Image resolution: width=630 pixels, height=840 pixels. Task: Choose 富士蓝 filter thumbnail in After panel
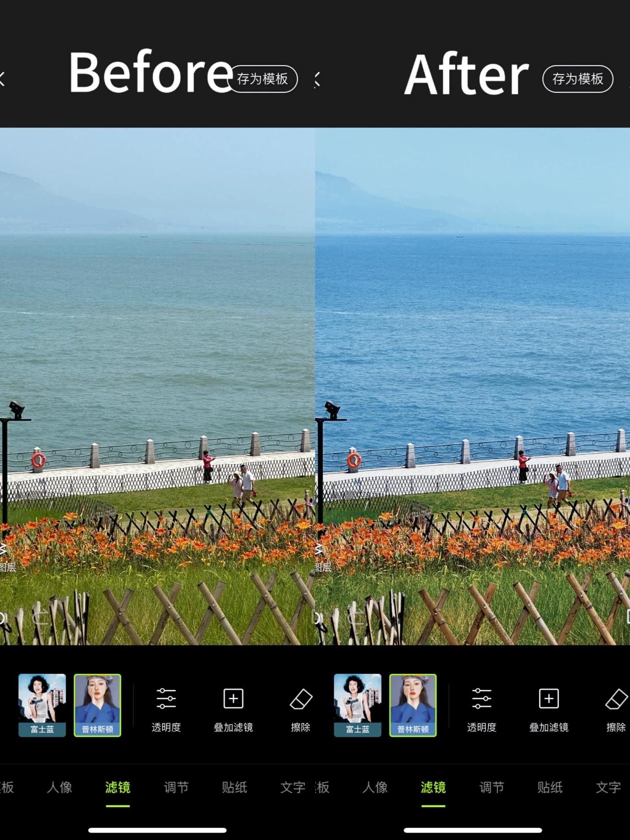click(x=357, y=705)
